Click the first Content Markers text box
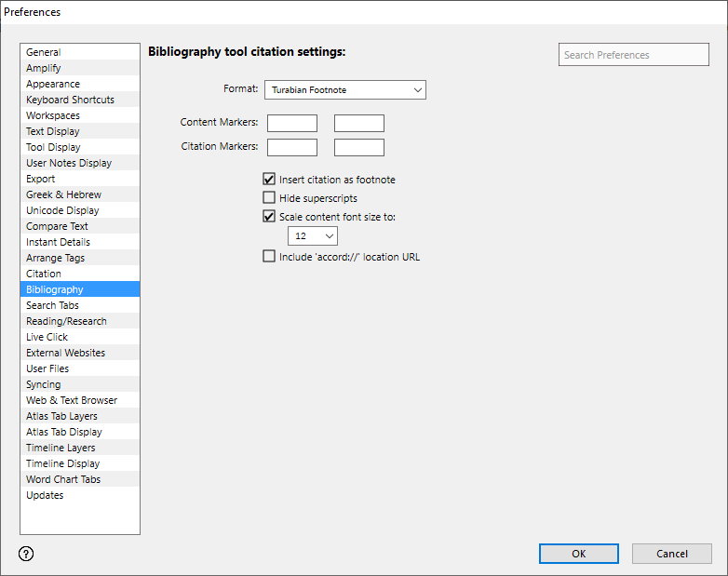 click(291, 123)
